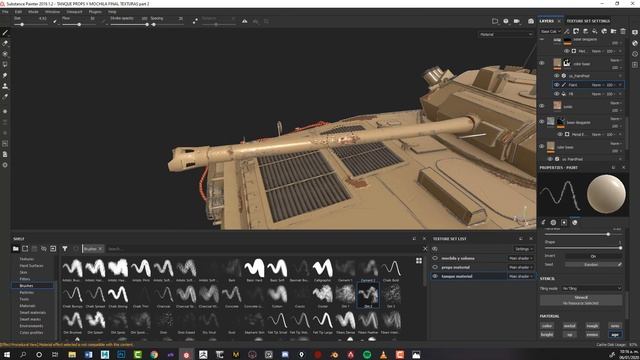Select the Clone tool stamp icon

5,86
